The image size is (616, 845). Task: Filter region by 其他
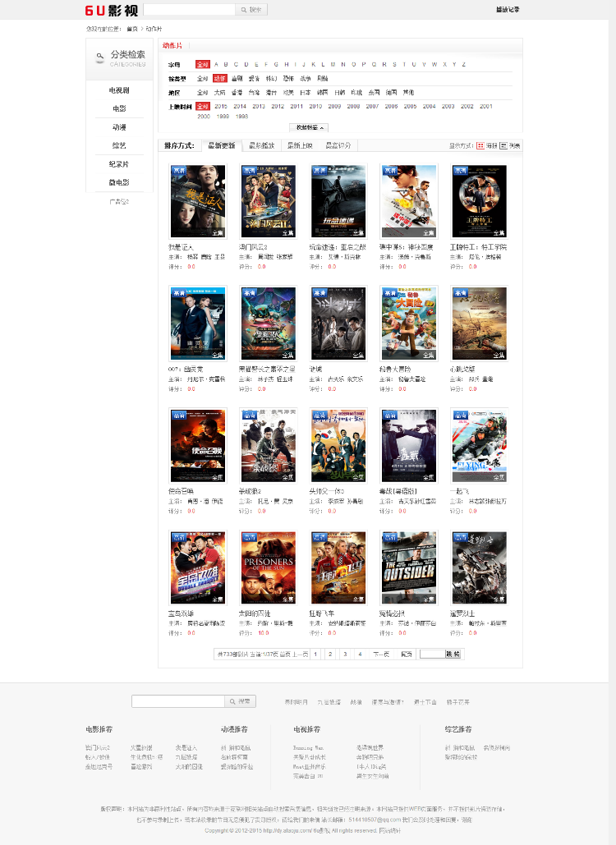tap(408, 92)
